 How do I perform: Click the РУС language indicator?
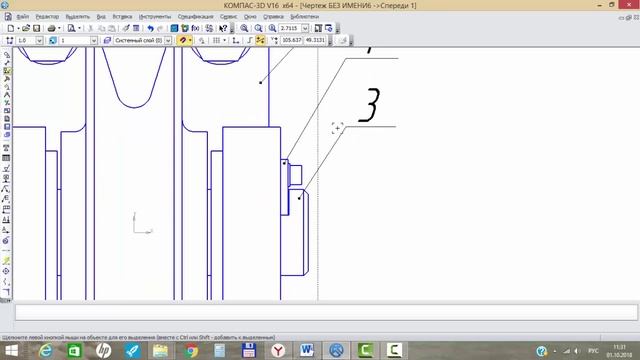coord(593,351)
